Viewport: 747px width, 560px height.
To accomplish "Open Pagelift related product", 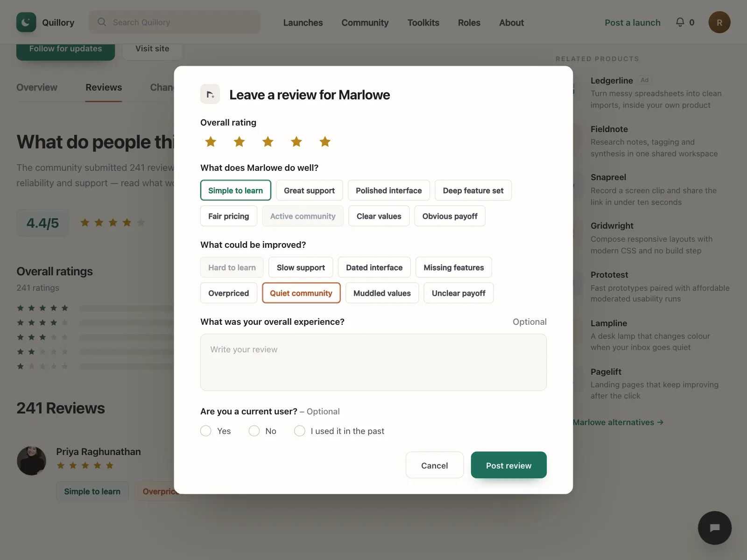I will tap(606, 372).
